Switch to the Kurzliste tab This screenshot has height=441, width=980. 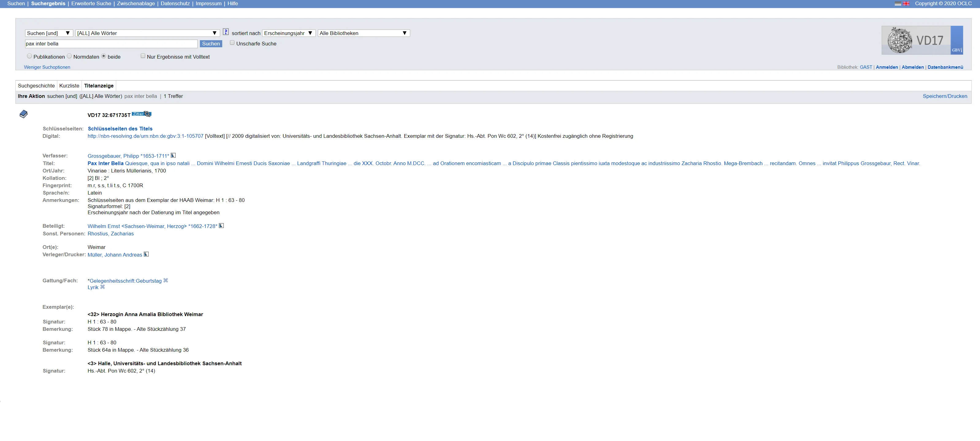(x=69, y=86)
